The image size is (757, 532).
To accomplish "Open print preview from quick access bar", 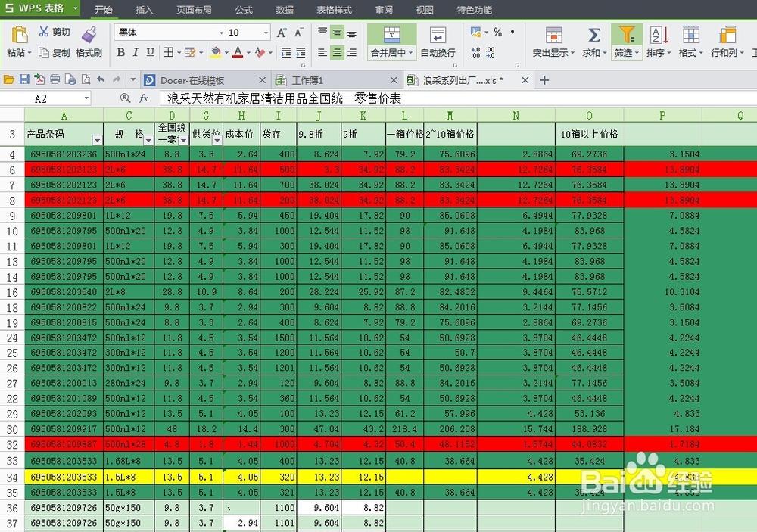I will pyautogui.click(x=86, y=79).
